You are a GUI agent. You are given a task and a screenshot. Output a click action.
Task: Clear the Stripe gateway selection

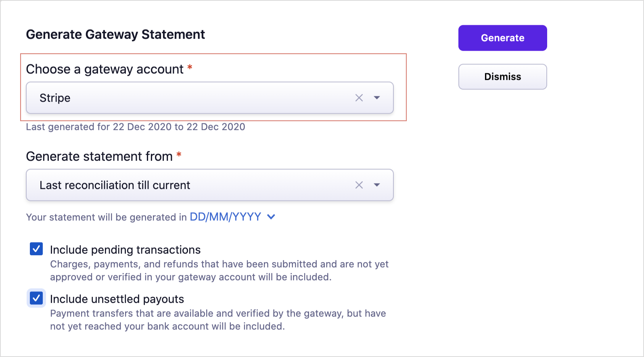pos(359,98)
